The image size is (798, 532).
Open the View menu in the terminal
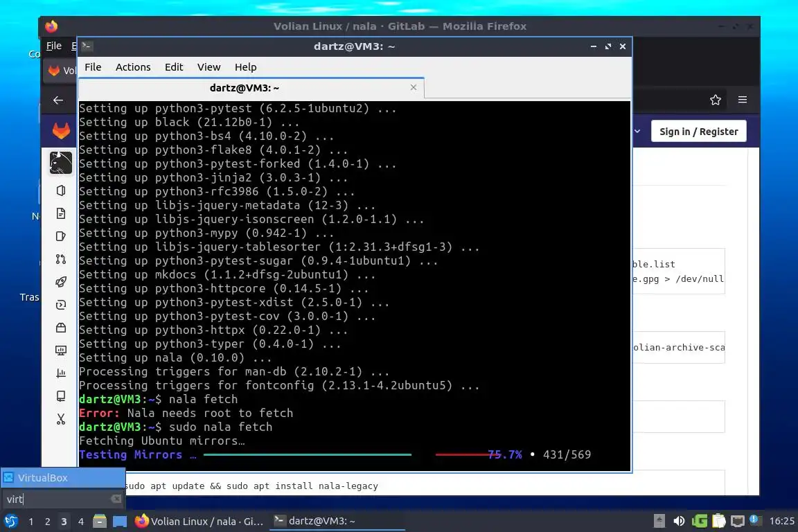tap(209, 67)
